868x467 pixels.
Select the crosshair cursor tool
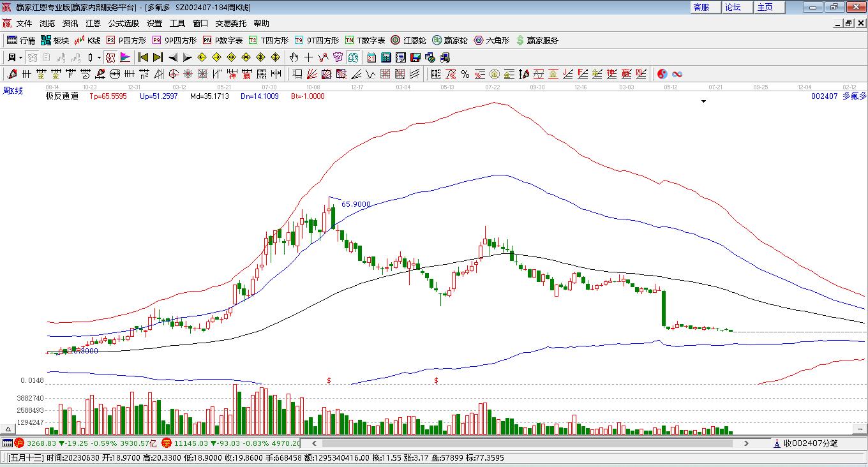point(308,57)
